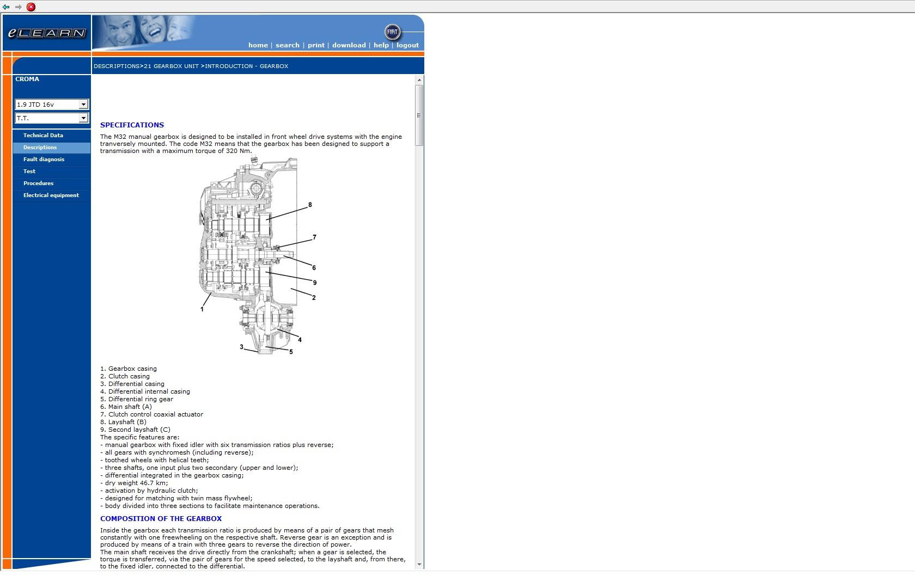
Task: Click list item '1. Gearbox casing'
Action: coord(129,369)
